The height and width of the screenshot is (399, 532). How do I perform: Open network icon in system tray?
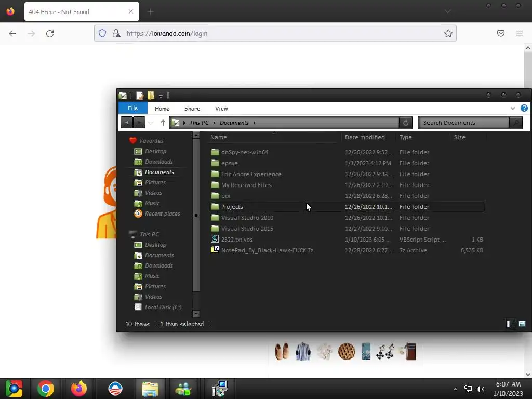468,389
